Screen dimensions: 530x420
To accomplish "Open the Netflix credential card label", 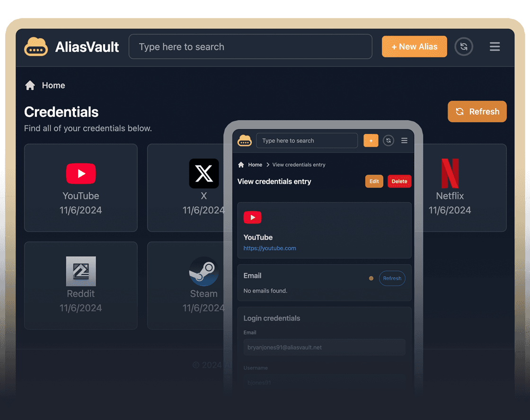I will pyautogui.click(x=450, y=196).
